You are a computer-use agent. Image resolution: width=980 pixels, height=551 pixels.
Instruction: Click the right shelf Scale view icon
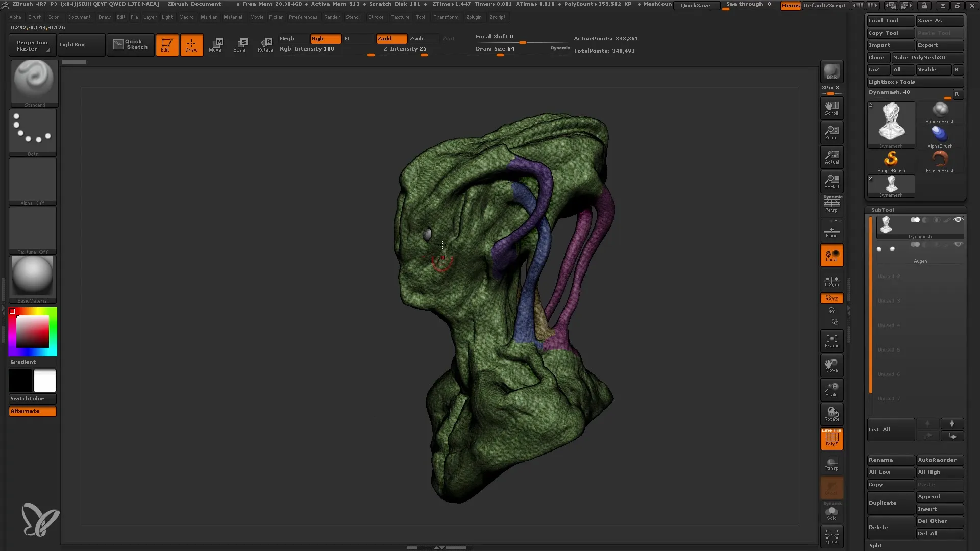coord(831,390)
